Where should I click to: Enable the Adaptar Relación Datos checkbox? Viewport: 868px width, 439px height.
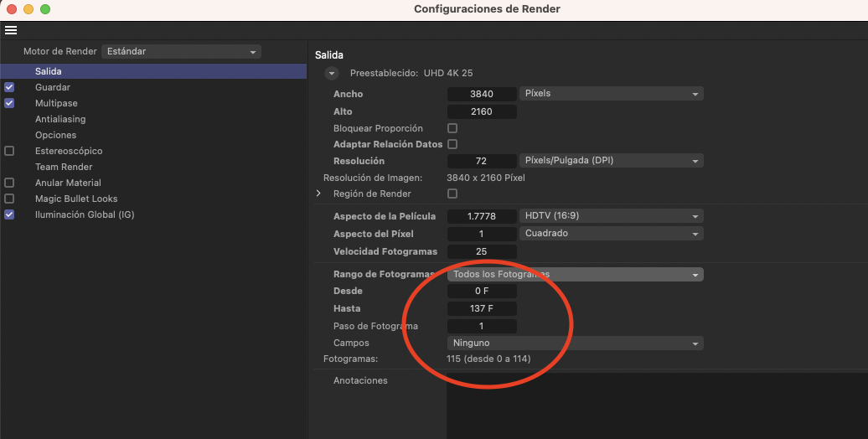pos(452,144)
